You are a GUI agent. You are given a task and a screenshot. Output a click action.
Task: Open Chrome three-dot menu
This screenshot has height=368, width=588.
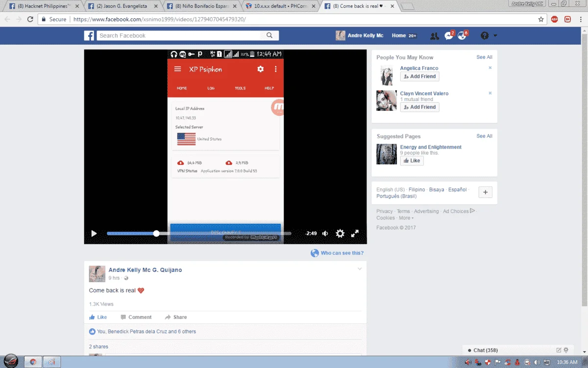tap(581, 19)
